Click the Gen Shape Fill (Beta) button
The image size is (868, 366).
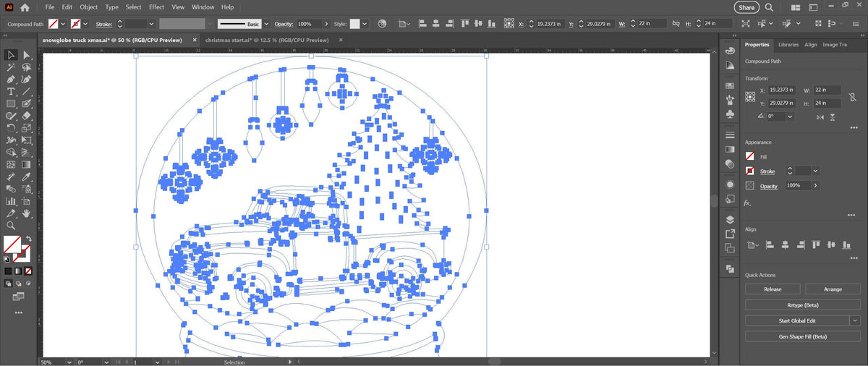(x=803, y=336)
